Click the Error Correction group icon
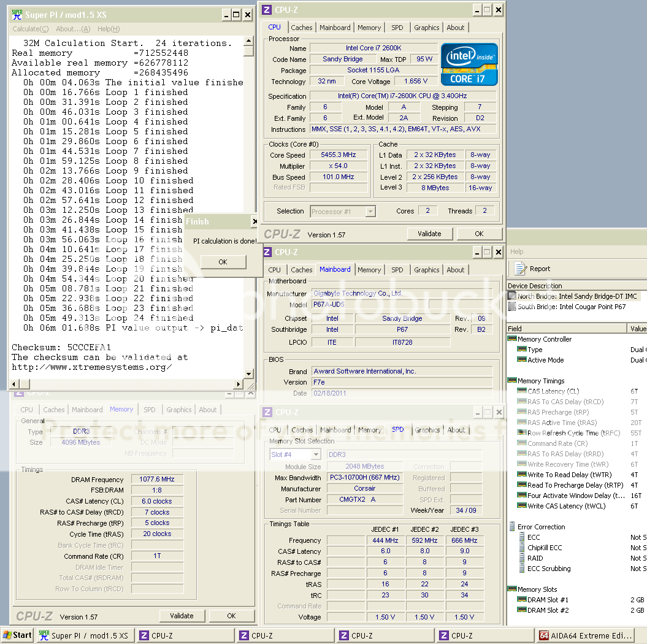The height and width of the screenshot is (644, 647). click(512, 527)
